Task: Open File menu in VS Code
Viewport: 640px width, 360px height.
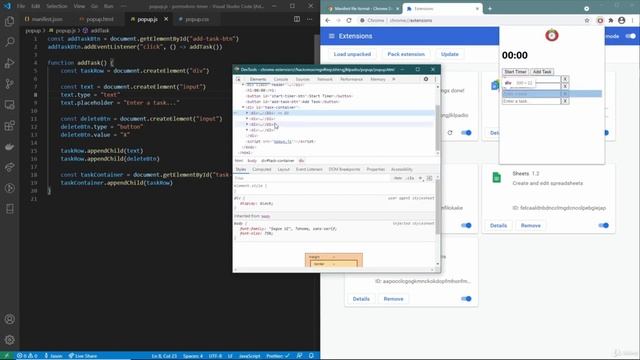Action: 21,7
